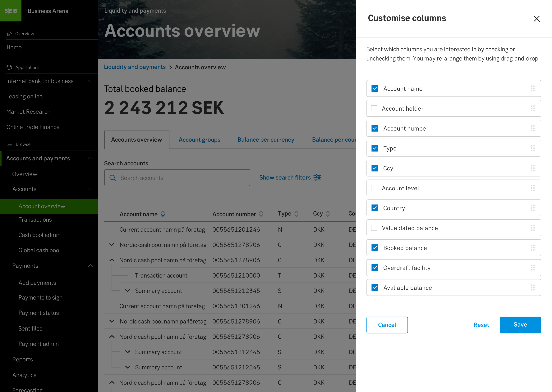Grab the drag handle beside Account name
The width and height of the screenshot is (552, 392).
[x=533, y=89]
